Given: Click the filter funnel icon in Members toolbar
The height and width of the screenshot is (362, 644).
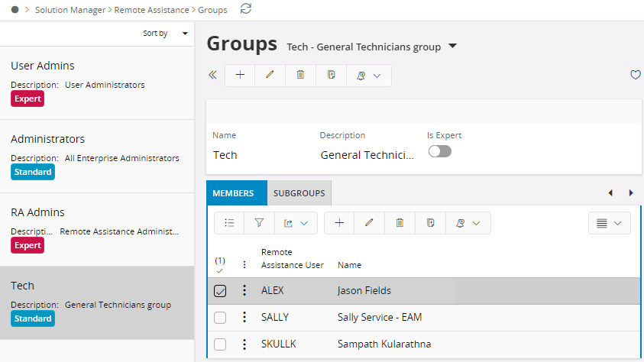Looking at the screenshot, I should click(x=259, y=223).
